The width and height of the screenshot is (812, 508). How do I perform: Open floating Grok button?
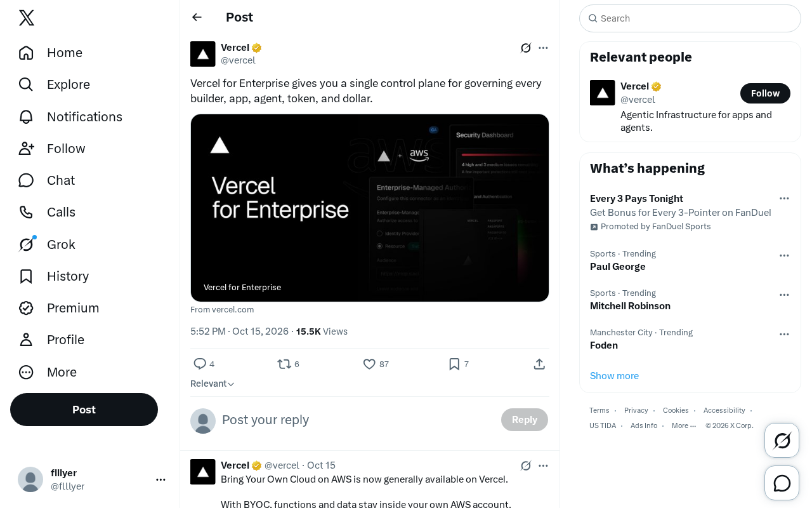[782, 440]
